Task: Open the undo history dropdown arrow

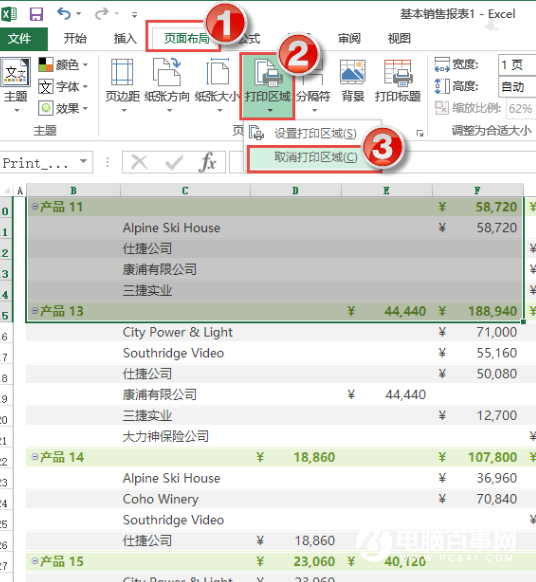Action: pyautogui.click(x=78, y=14)
